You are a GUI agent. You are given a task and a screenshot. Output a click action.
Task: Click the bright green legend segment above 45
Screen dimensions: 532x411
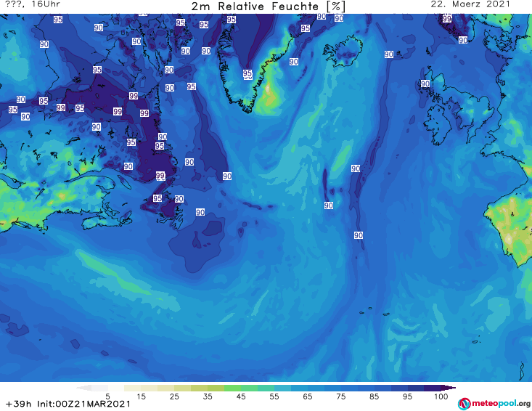pos(232,388)
